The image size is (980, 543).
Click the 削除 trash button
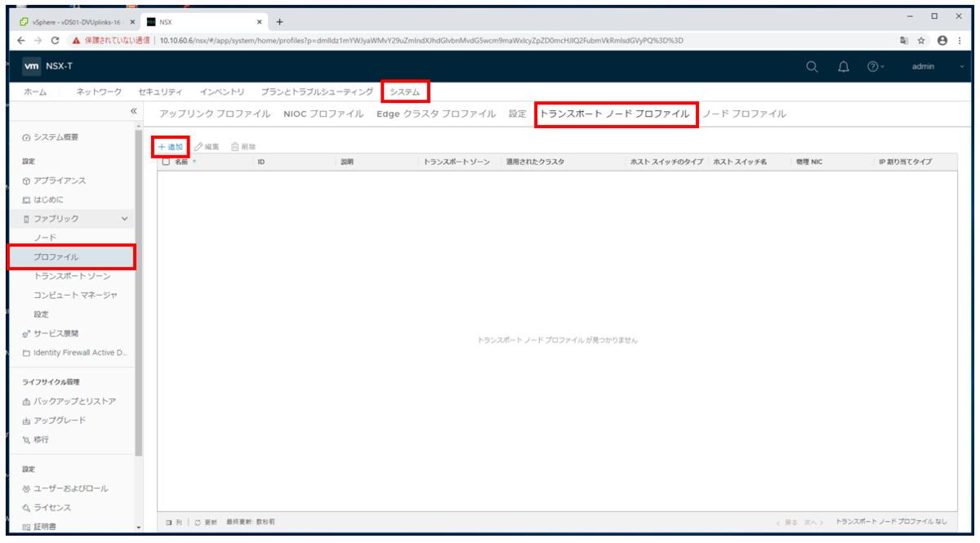[243, 147]
